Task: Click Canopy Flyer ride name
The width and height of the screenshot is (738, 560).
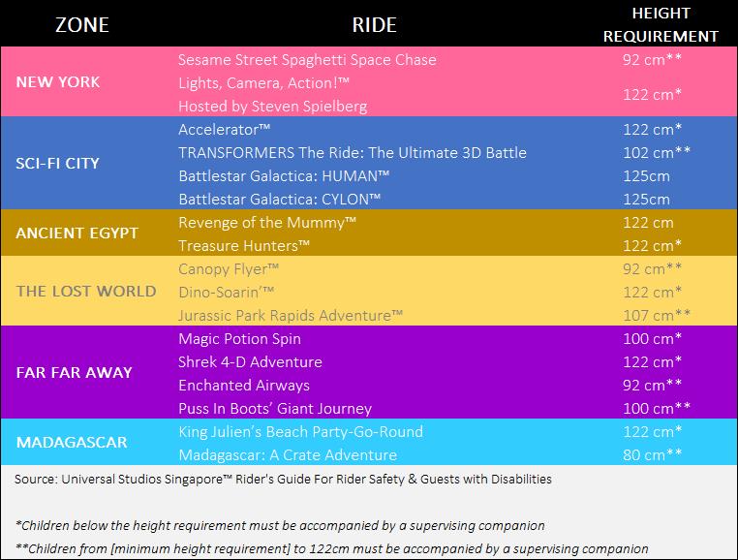Action: tap(229, 269)
